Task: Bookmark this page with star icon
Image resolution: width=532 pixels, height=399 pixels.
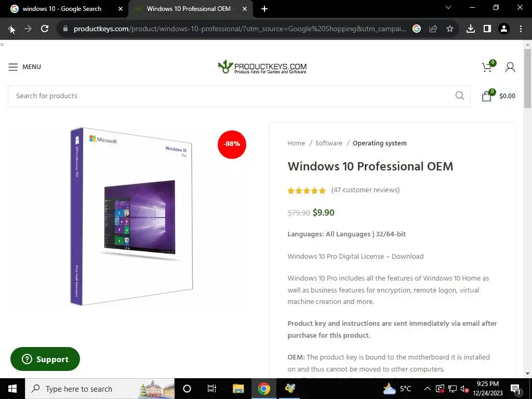Action: tap(449, 29)
